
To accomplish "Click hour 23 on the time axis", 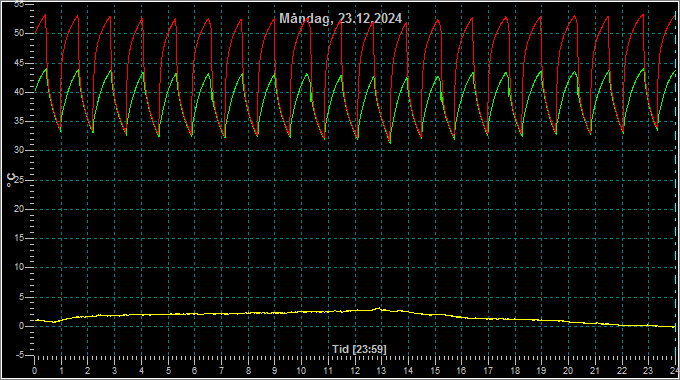I will click(x=649, y=371).
